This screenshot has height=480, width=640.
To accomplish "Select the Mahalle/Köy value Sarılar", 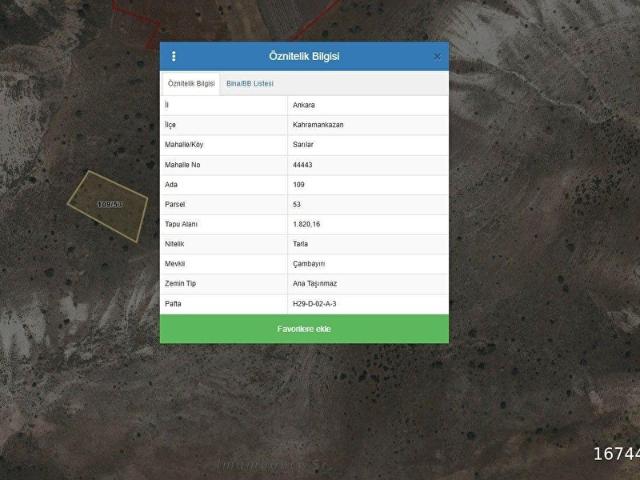I will [x=303, y=145].
